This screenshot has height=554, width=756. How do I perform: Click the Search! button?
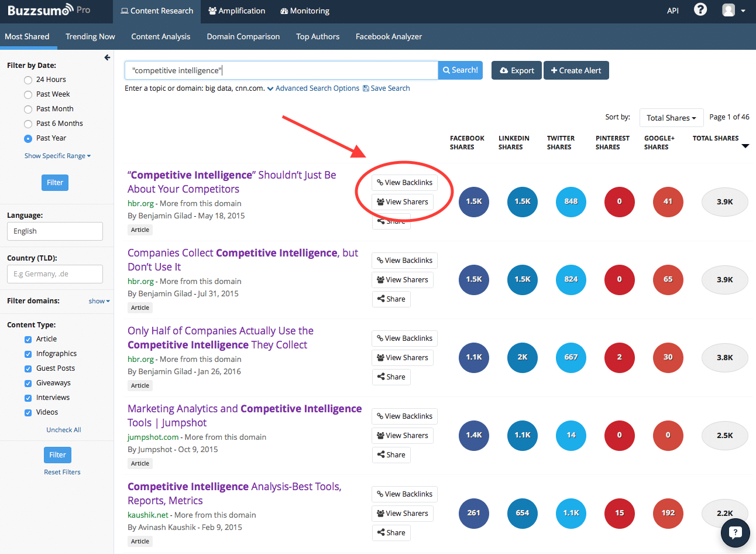(461, 70)
